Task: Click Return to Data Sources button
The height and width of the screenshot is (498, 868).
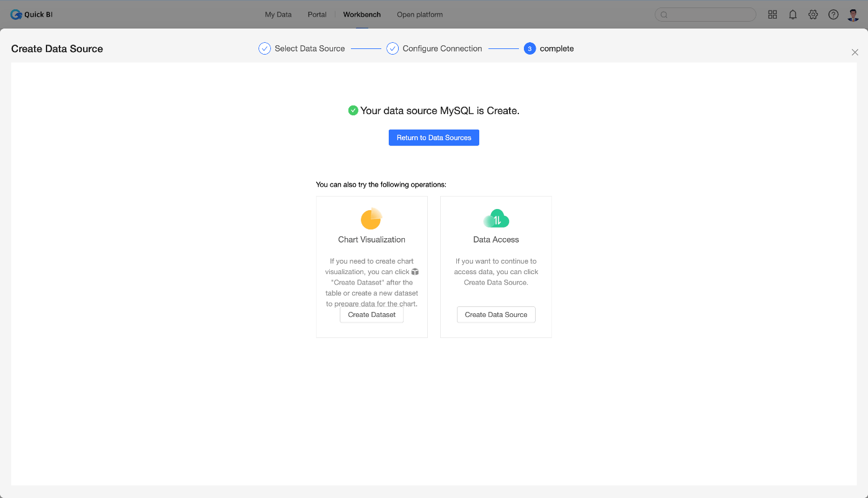Action: [x=434, y=138]
